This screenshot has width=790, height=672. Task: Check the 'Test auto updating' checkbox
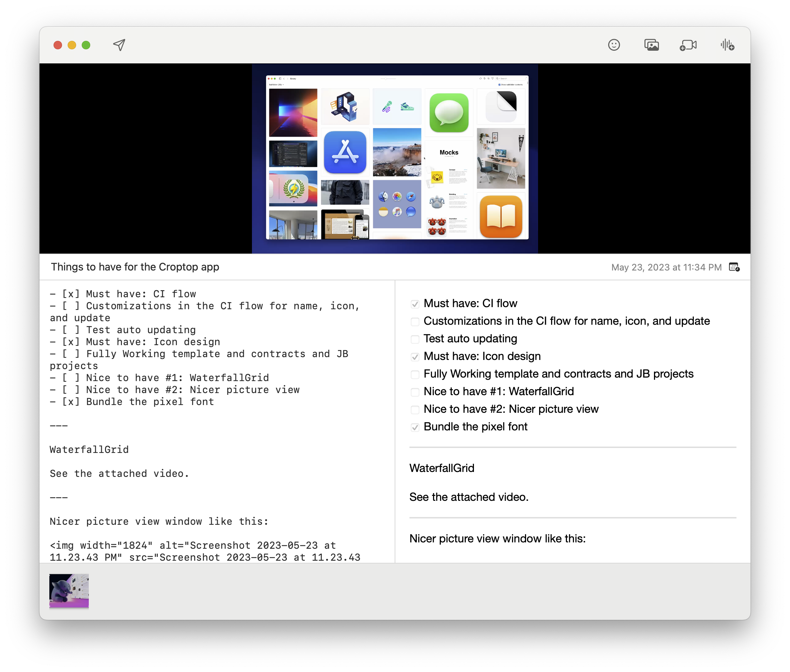coord(415,339)
